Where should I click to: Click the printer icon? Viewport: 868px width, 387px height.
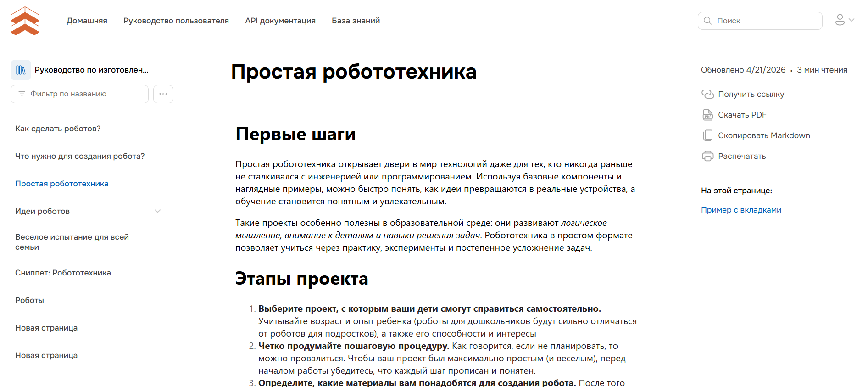coord(707,156)
